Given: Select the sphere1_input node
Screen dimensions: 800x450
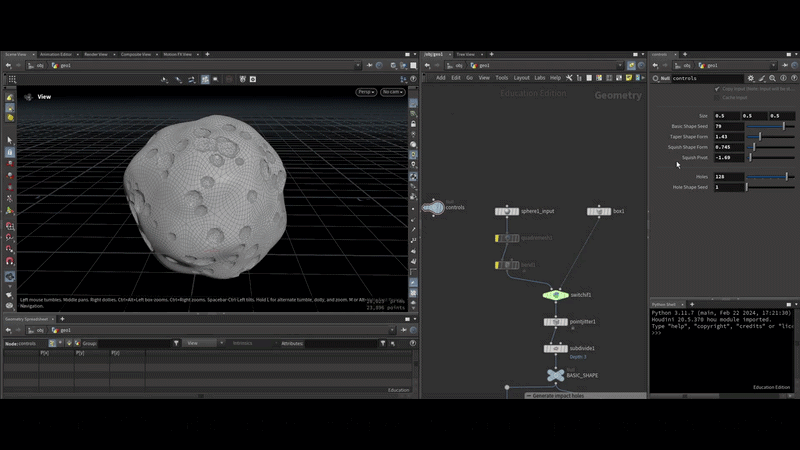Looking at the screenshot, I should pos(507,211).
